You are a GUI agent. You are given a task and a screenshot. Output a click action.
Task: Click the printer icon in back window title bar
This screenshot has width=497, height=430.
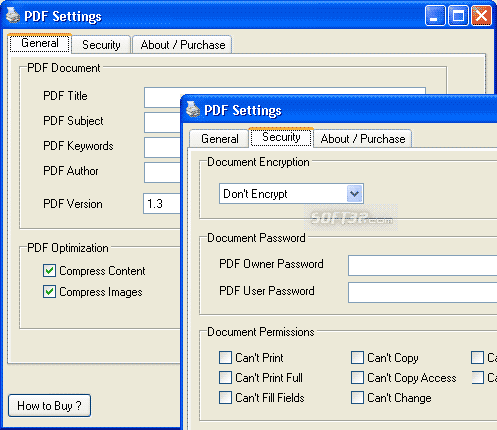(13, 15)
